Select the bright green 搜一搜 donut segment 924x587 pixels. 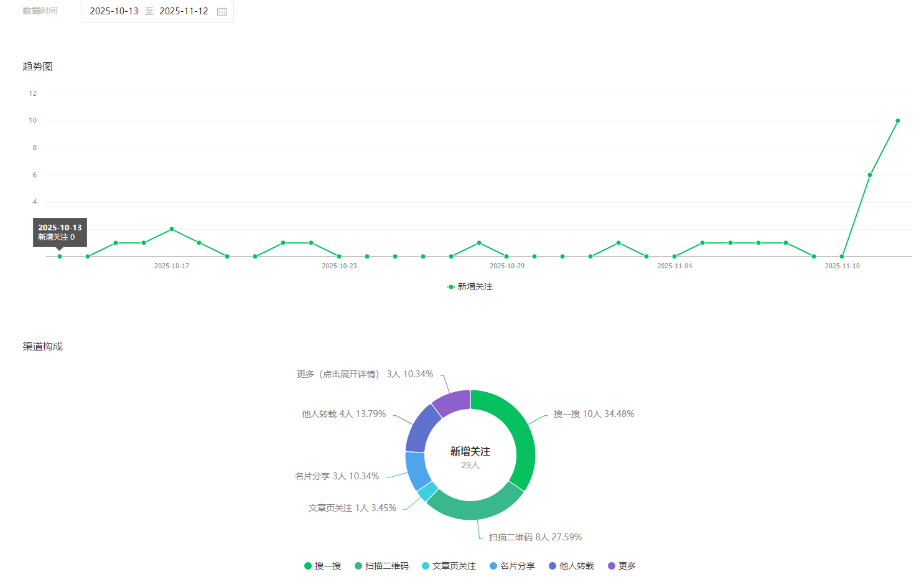point(520,436)
